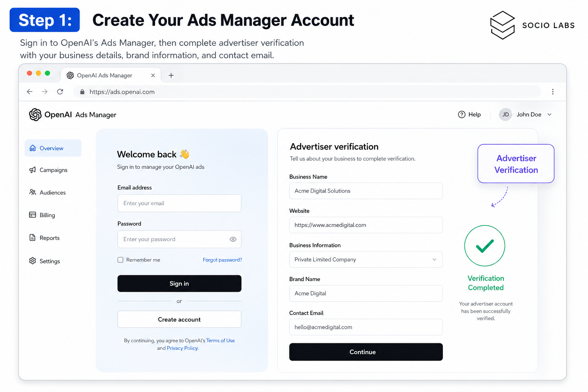Toggle password visibility eye icon
Image resolution: width=588 pixels, height=392 pixels.
tap(233, 239)
